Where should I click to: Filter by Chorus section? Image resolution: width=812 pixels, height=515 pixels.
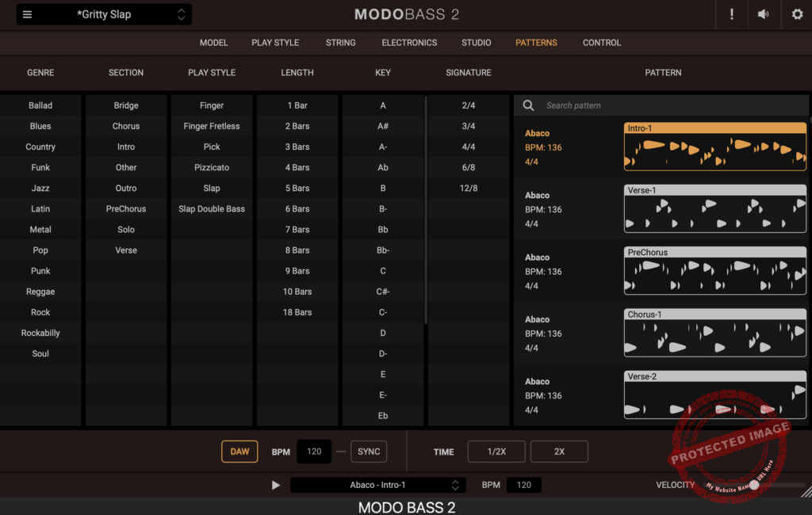126,126
